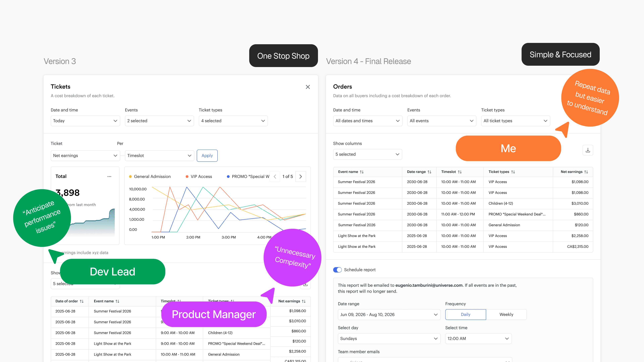The height and width of the screenshot is (362, 644).
Task: Click the "Orders" panel heading
Action: pyautogui.click(x=342, y=87)
